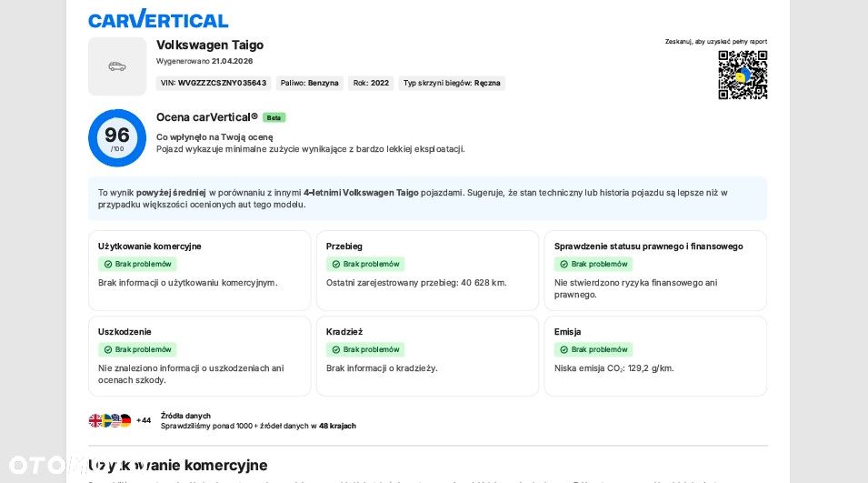Click the Źródła danych label

(185, 416)
